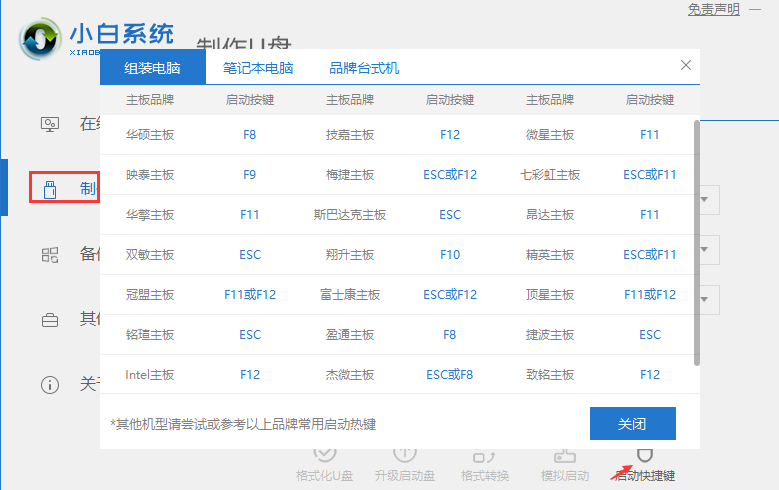Switch to the 笔记本电脑 tab
Screen dimensions: 779x490
(258, 68)
